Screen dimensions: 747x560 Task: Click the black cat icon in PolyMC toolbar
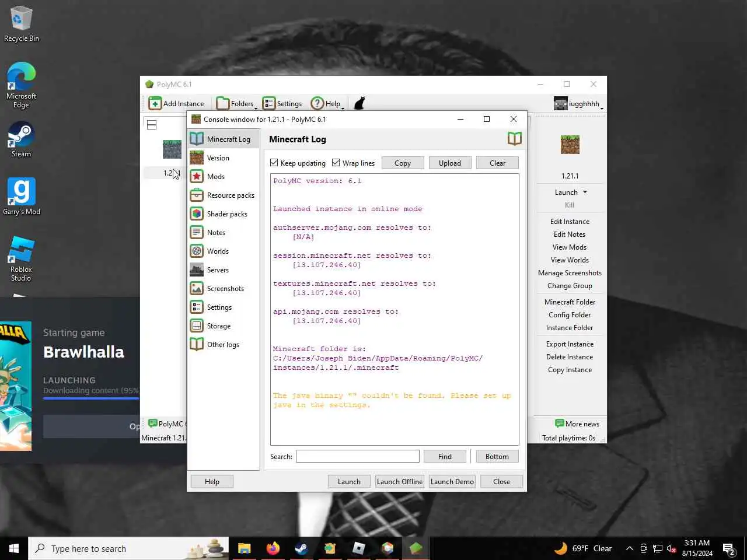click(x=359, y=103)
